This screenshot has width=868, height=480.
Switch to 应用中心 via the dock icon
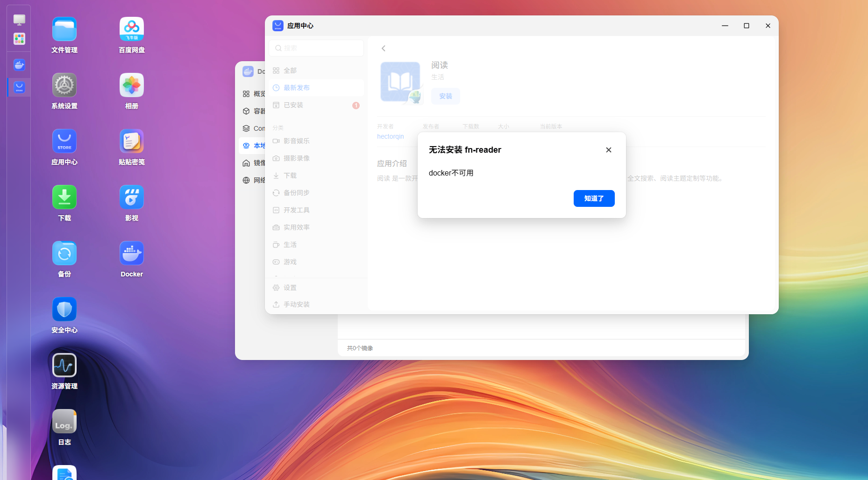[19, 87]
